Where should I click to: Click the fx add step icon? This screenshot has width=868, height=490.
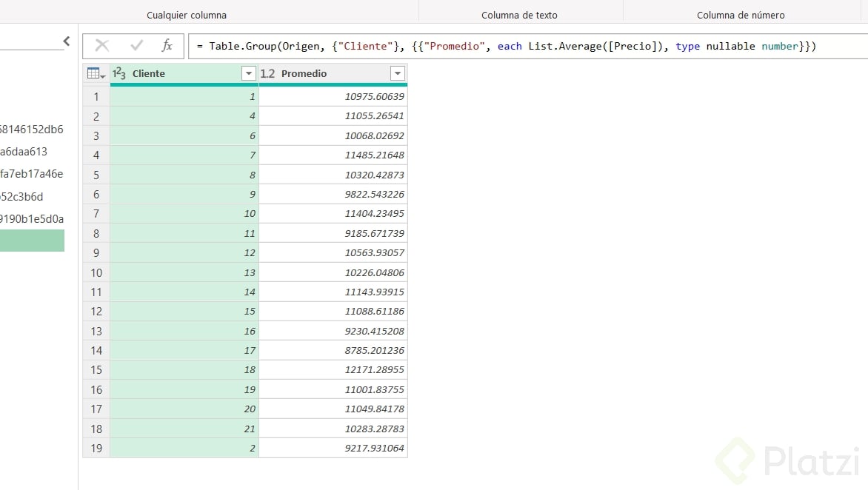point(167,46)
